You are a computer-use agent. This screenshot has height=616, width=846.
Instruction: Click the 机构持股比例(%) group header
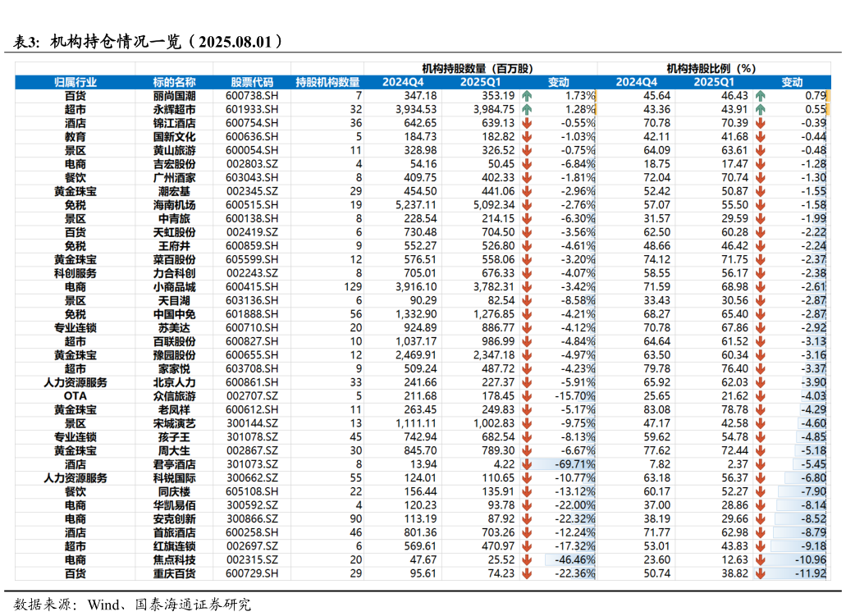[711, 69]
